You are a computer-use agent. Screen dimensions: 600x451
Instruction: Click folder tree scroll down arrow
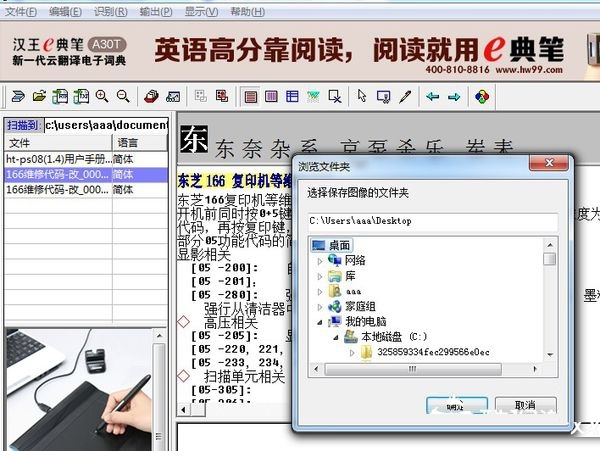tap(550, 355)
